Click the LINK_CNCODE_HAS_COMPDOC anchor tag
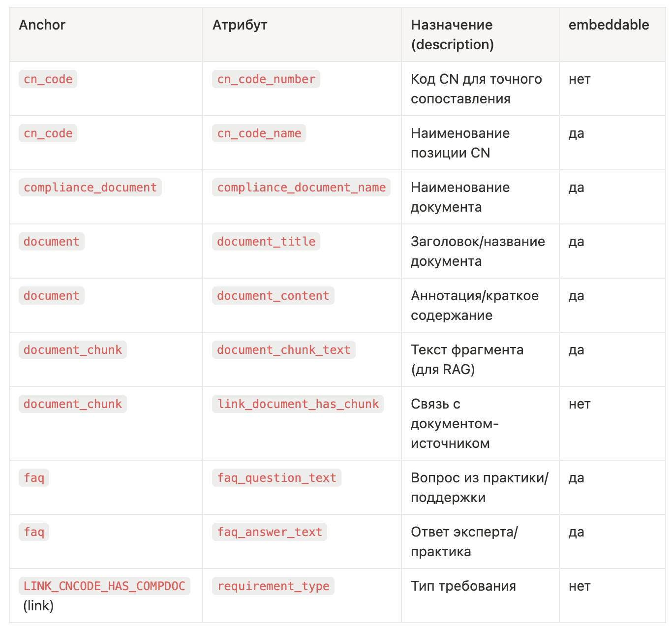Screen dimensions: 672x632 (104, 586)
